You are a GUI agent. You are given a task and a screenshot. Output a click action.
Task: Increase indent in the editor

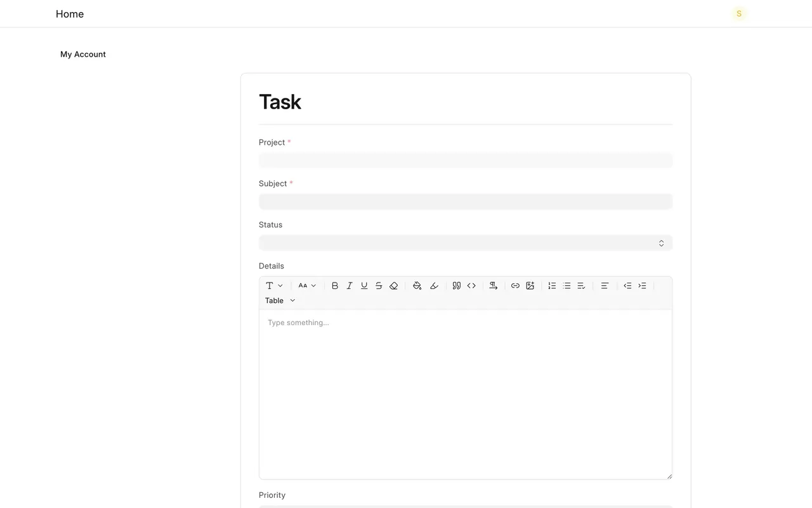642,286
